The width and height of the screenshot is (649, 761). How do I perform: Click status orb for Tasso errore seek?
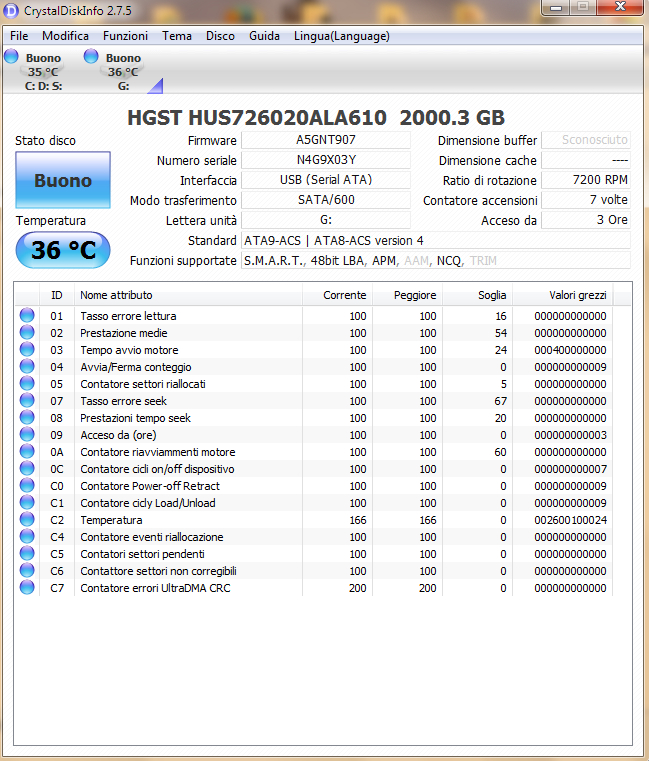pyautogui.click(x=27, y=400)
